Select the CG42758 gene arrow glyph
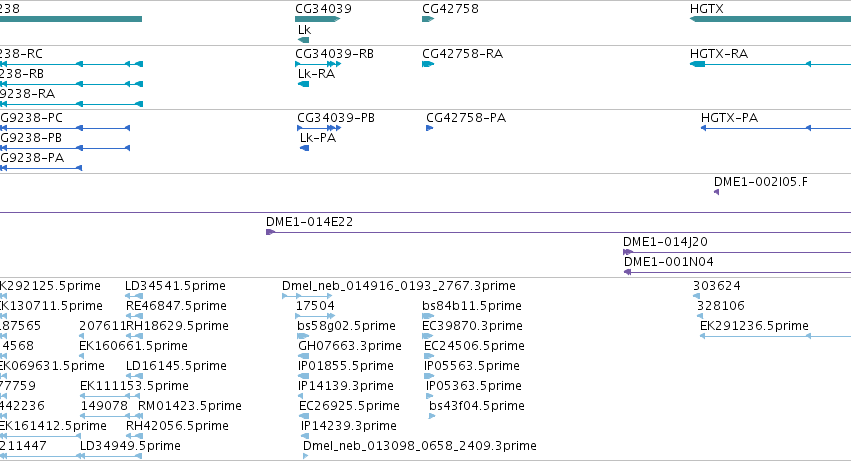 pyautogui.click(x=428, y=19)
